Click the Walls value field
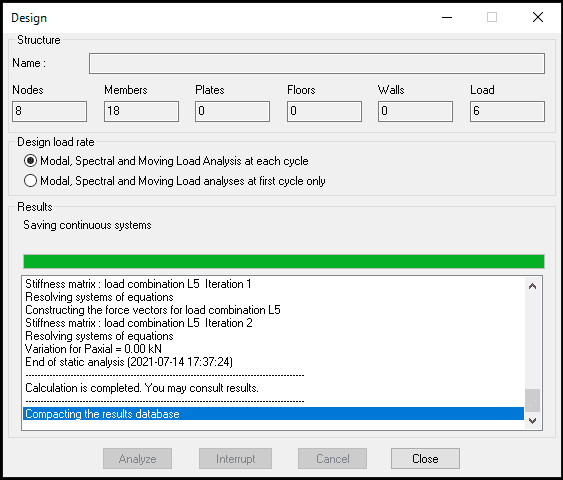Image resolution: width=563 pixels, height=480 pixels. 415,111
